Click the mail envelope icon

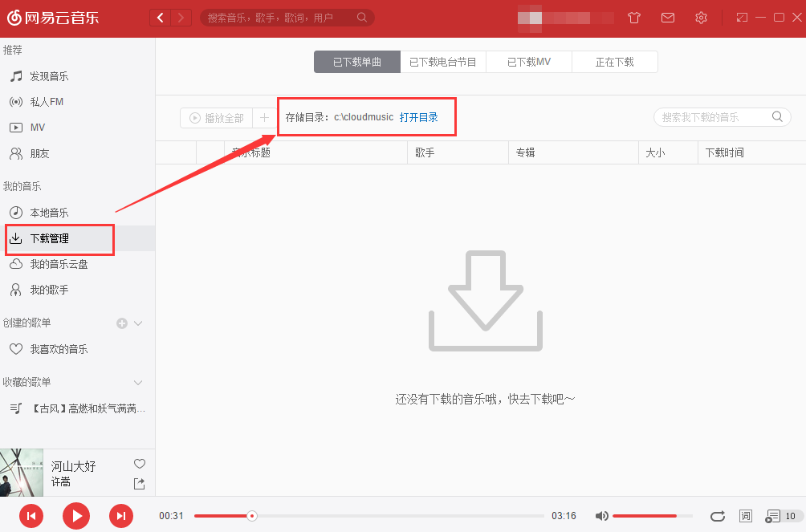coord(667,17)
